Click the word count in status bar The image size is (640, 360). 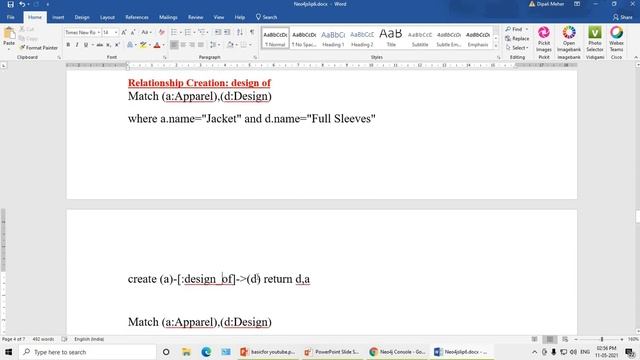43,339
